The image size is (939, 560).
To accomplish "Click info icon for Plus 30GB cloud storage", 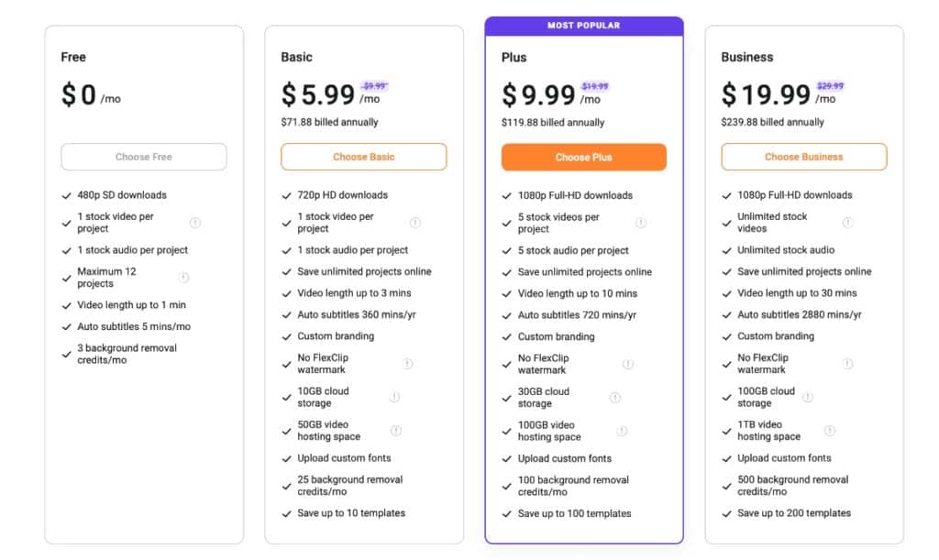I will tap(615, 398).
